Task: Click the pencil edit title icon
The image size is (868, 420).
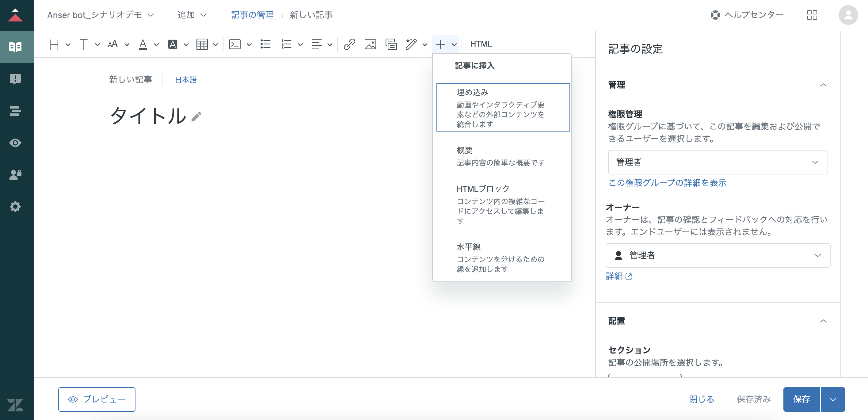Action: pyautogui.click(x=196, y=116)
